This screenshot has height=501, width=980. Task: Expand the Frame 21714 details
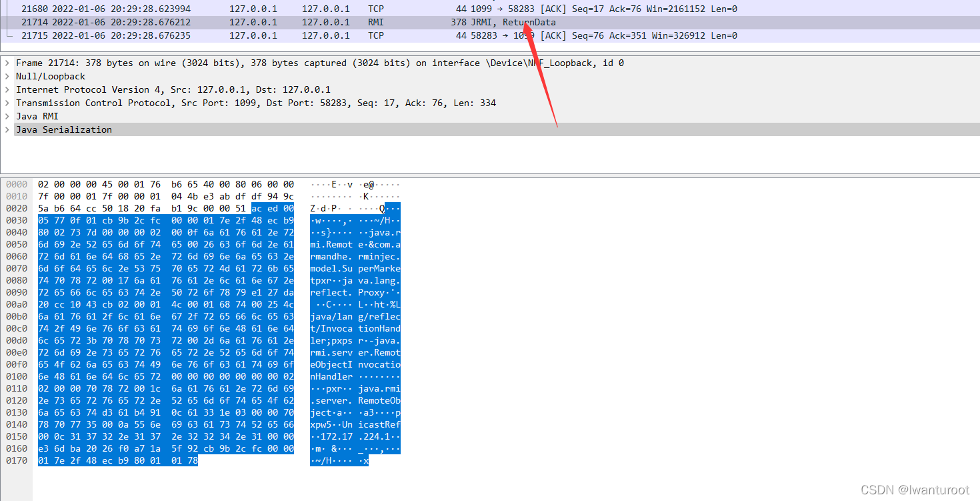pos(7,63)
